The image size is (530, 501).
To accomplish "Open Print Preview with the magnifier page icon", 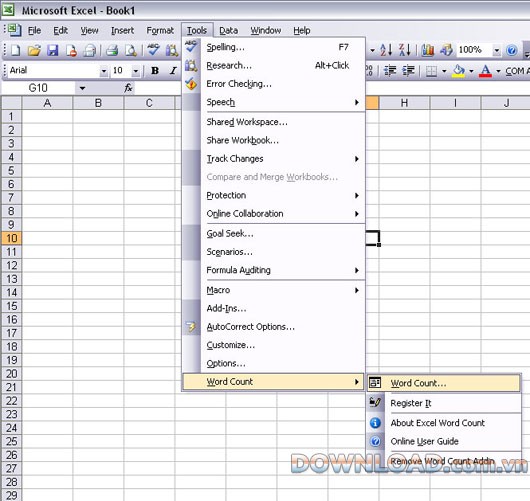I will point(131,50).
